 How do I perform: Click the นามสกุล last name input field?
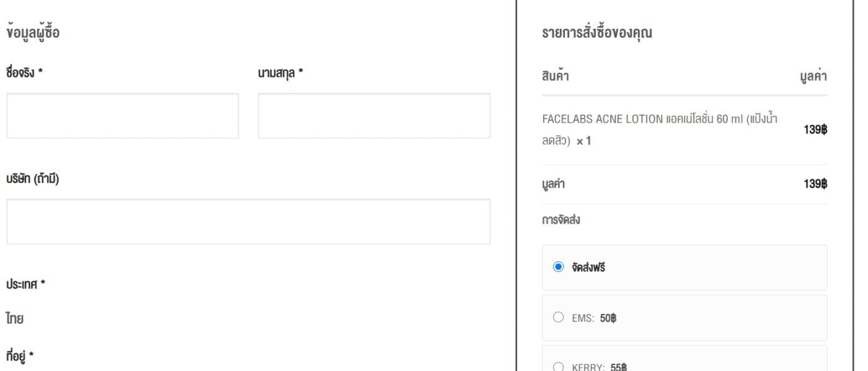point(374,115)
